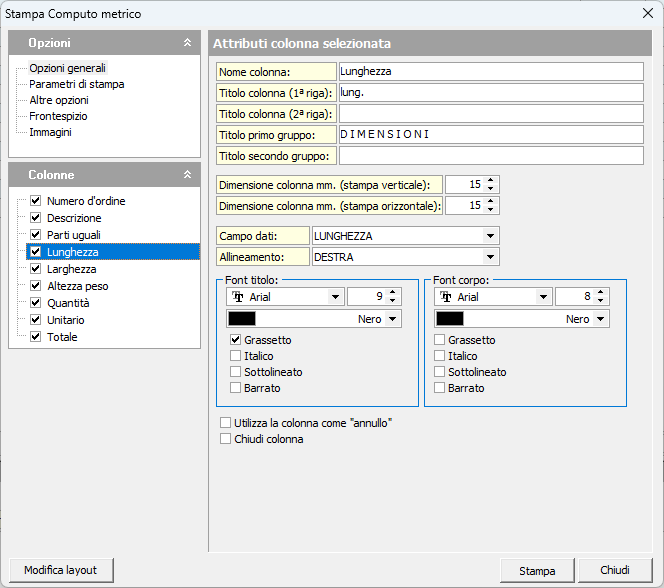Increase vertical column dimension spinner
This screenshot has width=664, height=588.
click(491, 180)
